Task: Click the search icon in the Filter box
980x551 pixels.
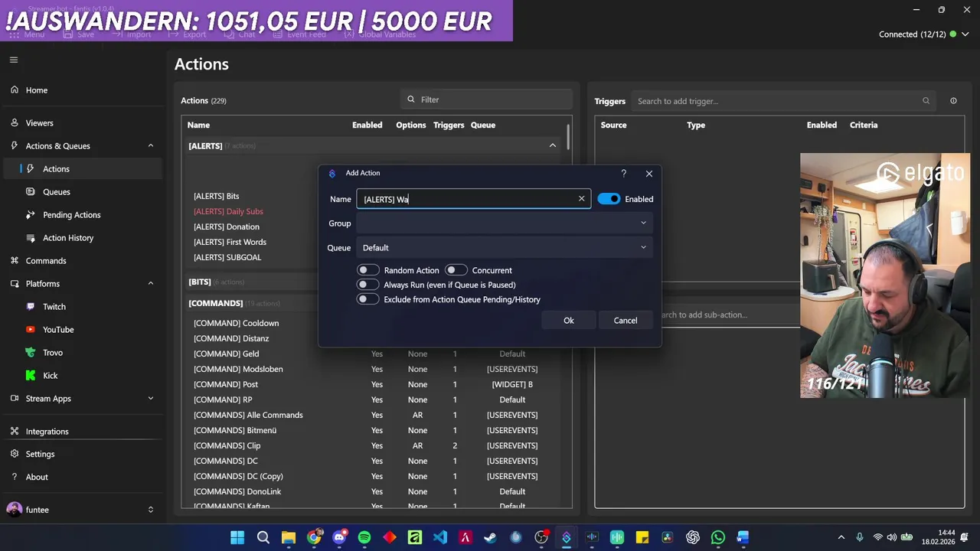Action: (x=411, y=99)
